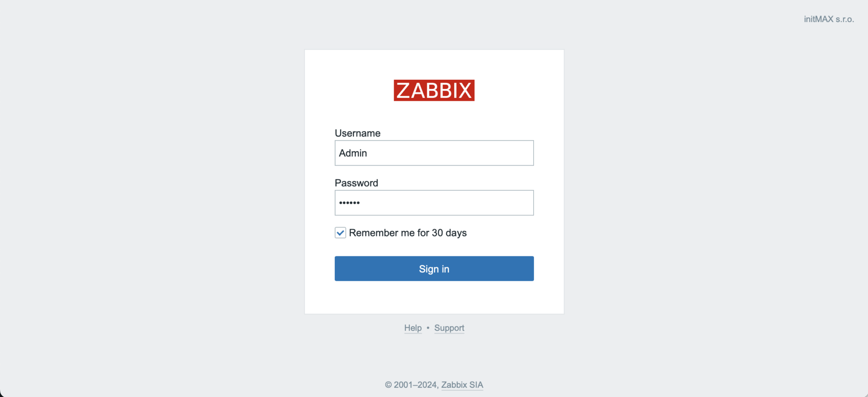
Task: Click the Username label above the field
Action: [357, 133]
